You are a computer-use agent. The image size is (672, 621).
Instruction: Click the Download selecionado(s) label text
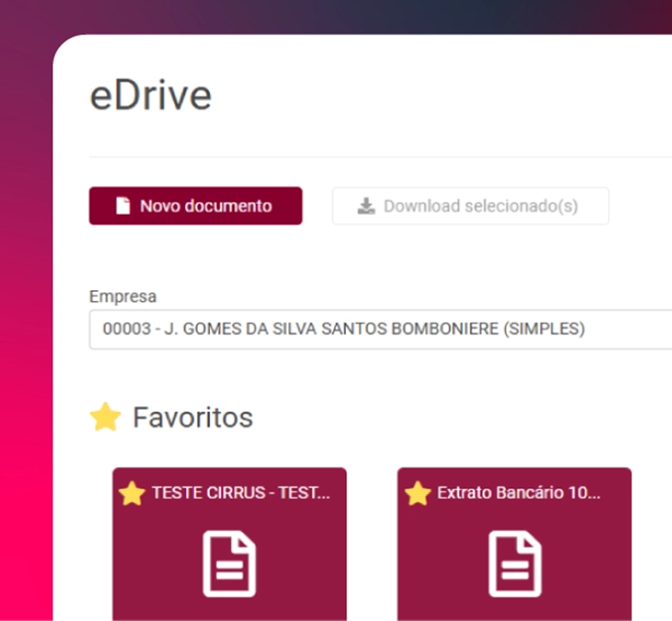(x=480, y=206)
